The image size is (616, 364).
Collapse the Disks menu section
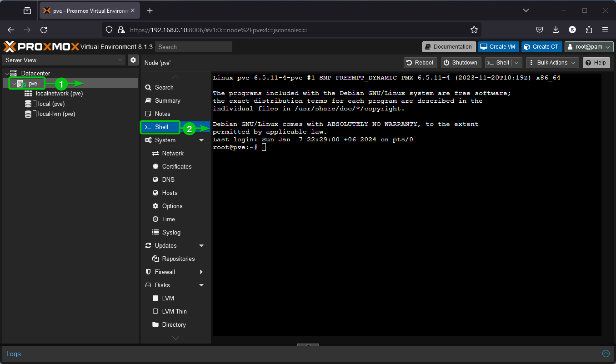(202, 285)
